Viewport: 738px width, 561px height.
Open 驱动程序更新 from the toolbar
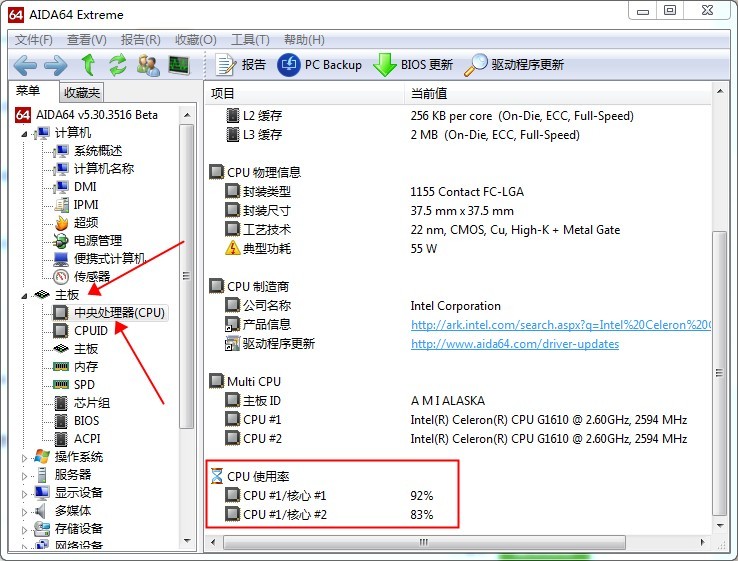click(514, 65)
